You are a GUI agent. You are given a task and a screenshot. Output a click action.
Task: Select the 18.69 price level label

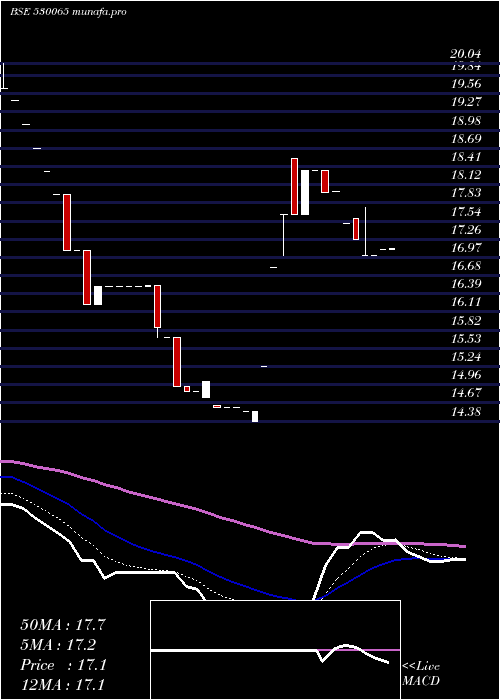(x=466, y=139)
